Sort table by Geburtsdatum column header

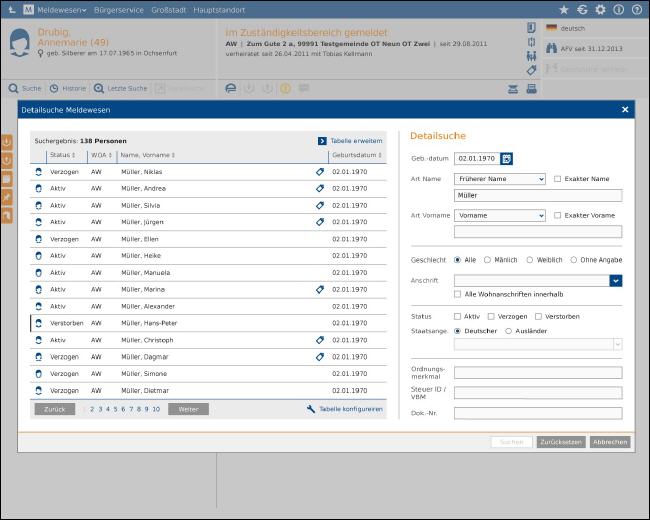tap(356, 155)
